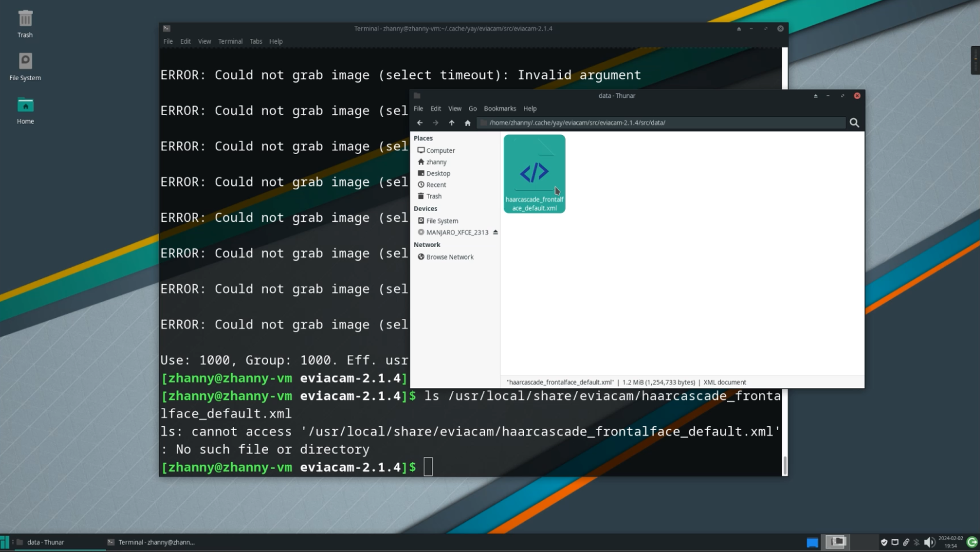
Task: Open Thunar Bookmarks menu
Action: (x=500, y=109)
